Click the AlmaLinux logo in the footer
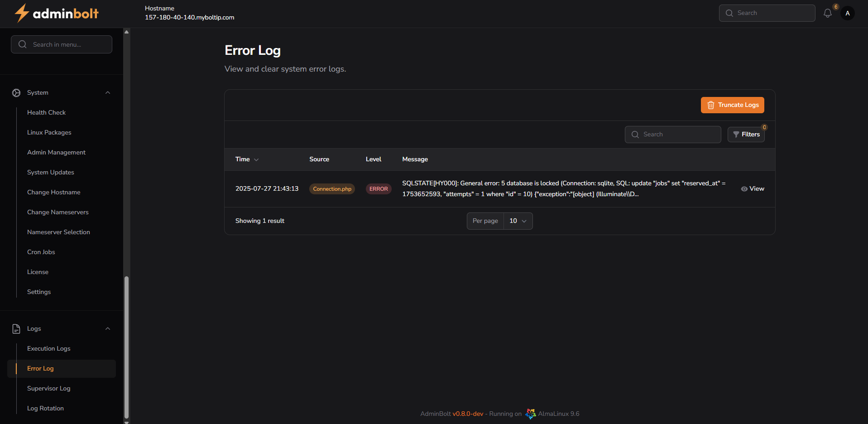This screenshot has height=424, width=868. (530, 414)
